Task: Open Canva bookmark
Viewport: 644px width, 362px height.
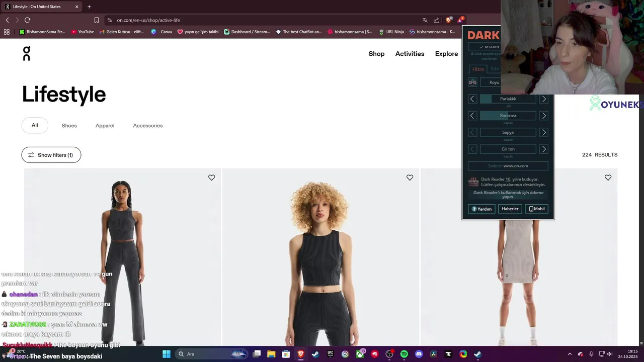Action: [162, 32]
